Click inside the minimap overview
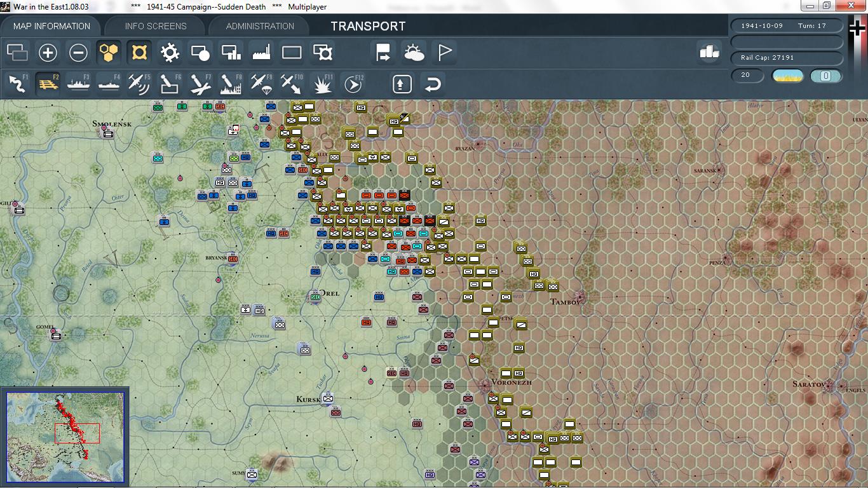The image size is (868, 488). (65, 438)
